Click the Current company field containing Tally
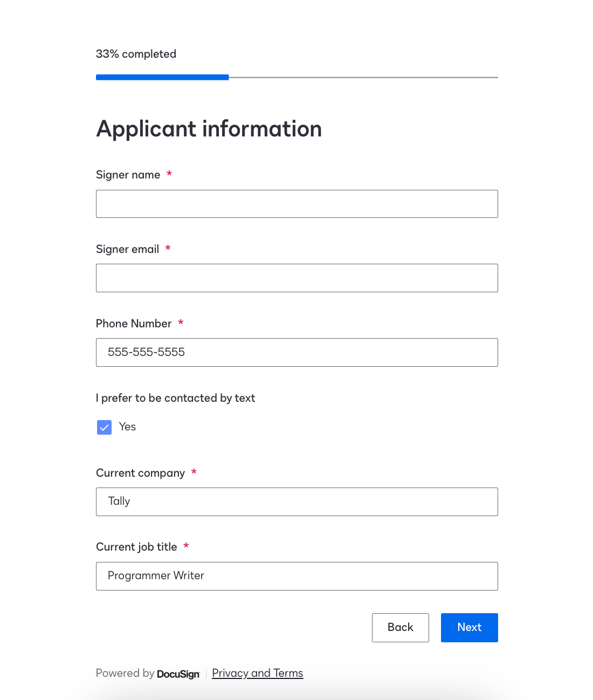This screenshot has width=593, height=700. [296, 502]
